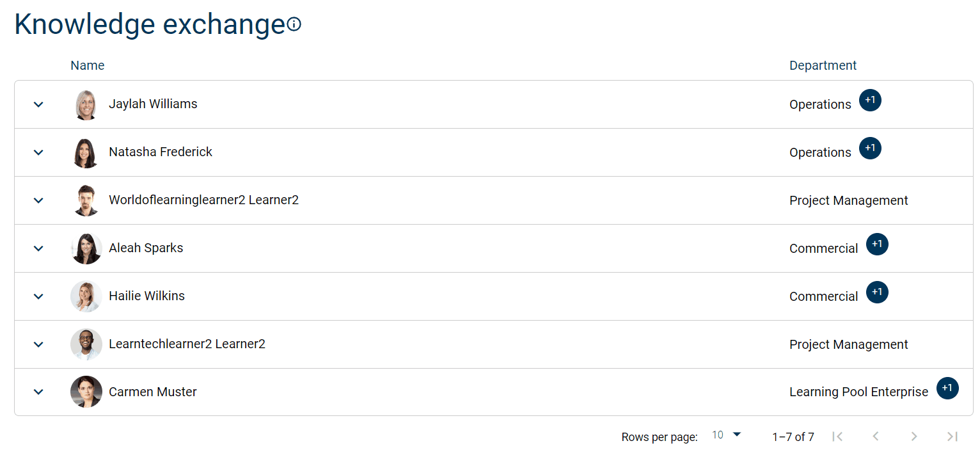Click Jaylah Williams' +1 department badge
The image size is (980, 457).
pyautogui.click(x=870, y=100)
